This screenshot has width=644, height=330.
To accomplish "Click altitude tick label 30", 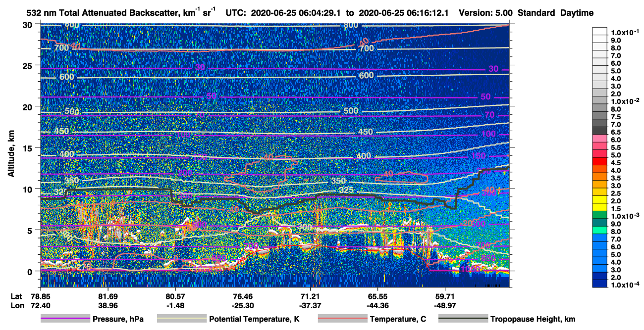I will click(x=28, y=25).
